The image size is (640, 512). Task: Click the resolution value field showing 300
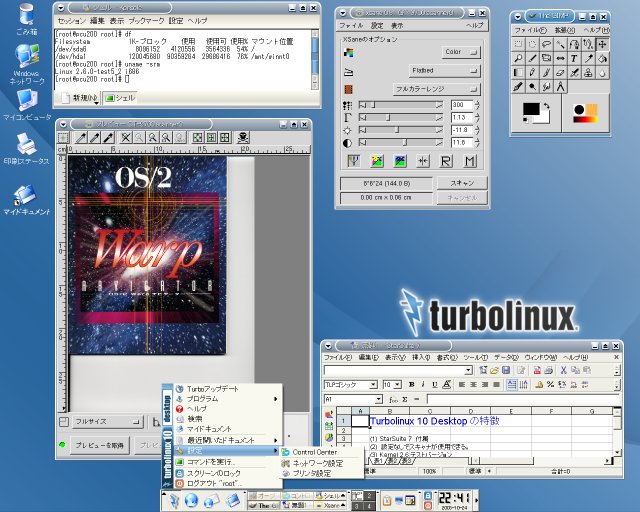click(x=462, y=105)
